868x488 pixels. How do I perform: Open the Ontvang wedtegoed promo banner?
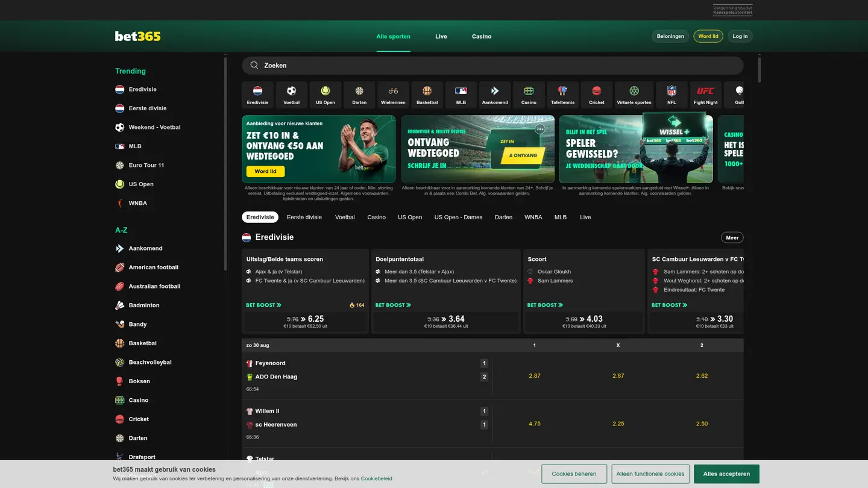click(x=477, y=149)
